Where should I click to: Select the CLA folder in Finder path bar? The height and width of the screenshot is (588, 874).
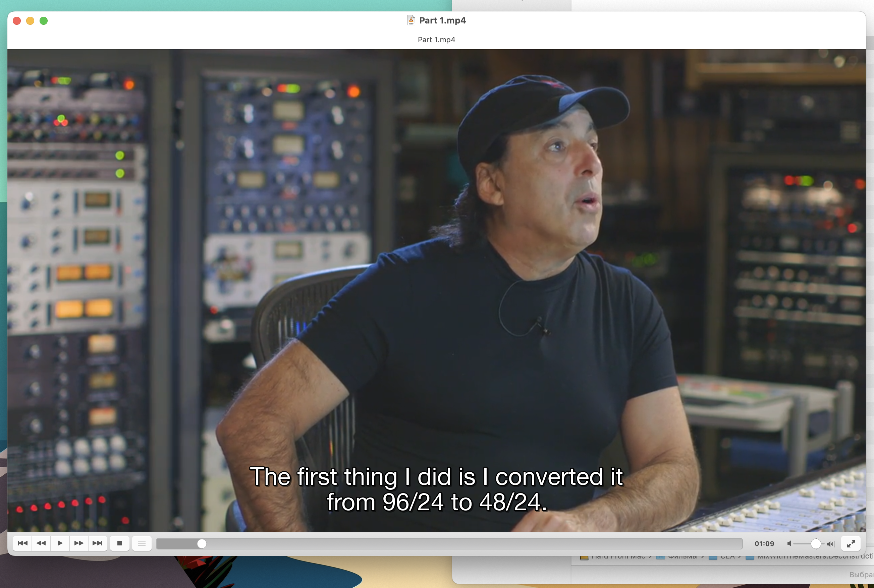[722, 556]
